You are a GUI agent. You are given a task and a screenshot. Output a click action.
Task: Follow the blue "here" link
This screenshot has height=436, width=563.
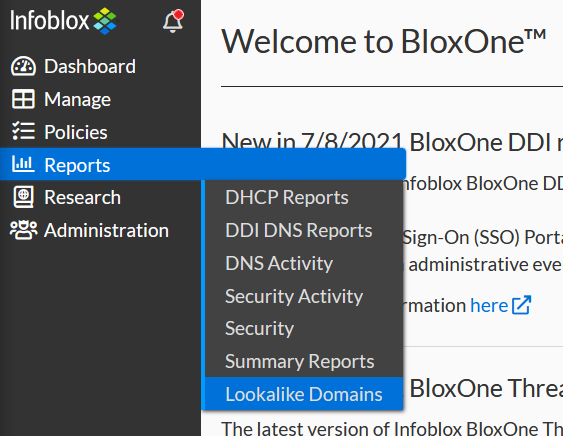489,306
